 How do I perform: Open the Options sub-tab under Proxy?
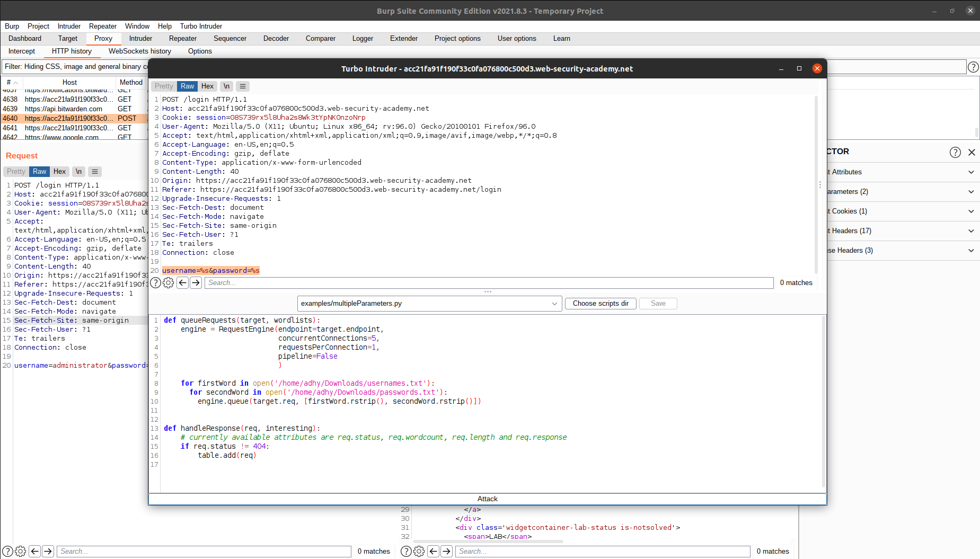coord(200,51)
